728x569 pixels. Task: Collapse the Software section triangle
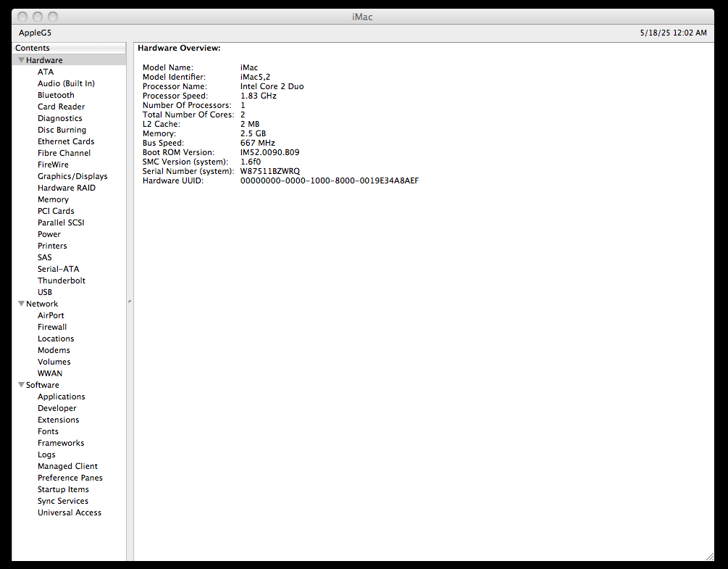(x=22, y=385)
